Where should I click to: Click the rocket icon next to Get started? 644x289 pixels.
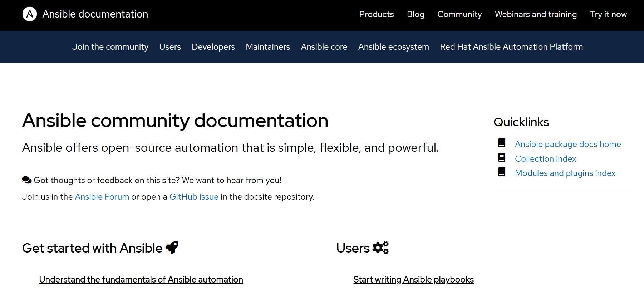coord(172,248)
